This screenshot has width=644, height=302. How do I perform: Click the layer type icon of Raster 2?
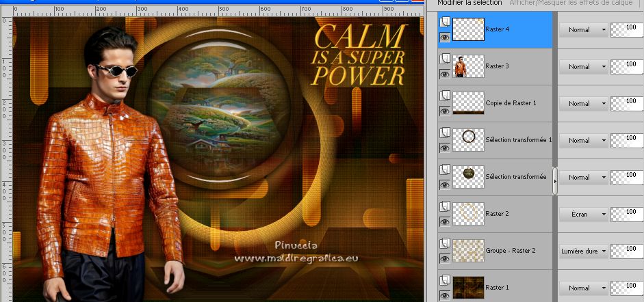pos(445,206)
